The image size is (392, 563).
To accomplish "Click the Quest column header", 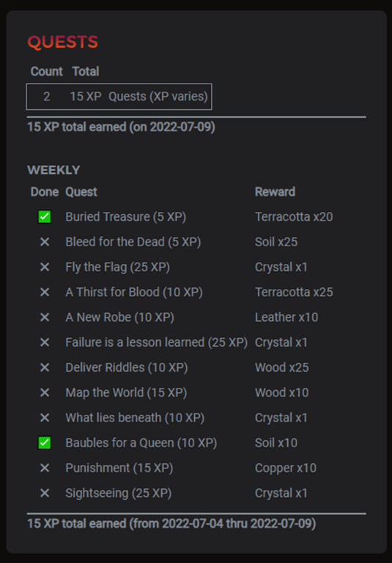I will [x=81, y=192].
